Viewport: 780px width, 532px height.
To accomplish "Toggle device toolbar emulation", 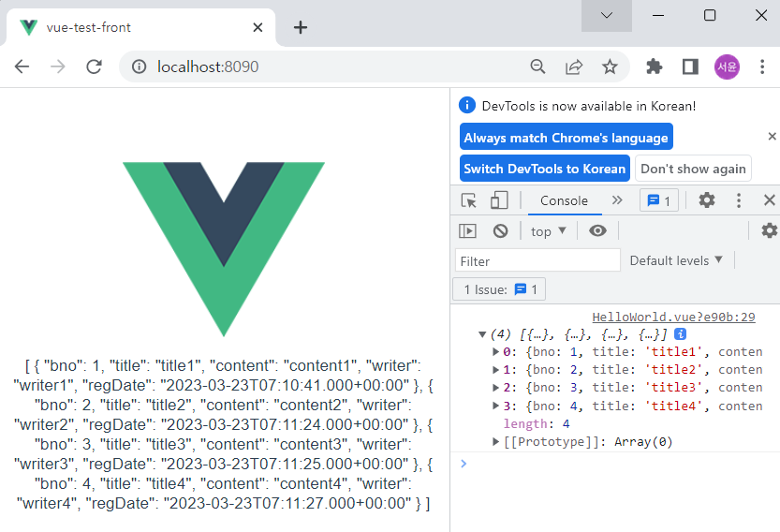I will pyautogui.click(x=499, y=200).
